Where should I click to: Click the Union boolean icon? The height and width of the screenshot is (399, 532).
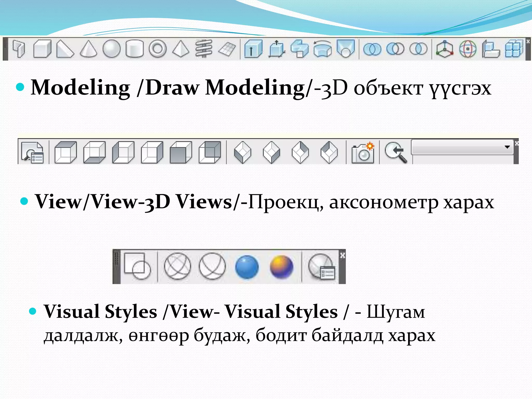[x=372, y=49]
